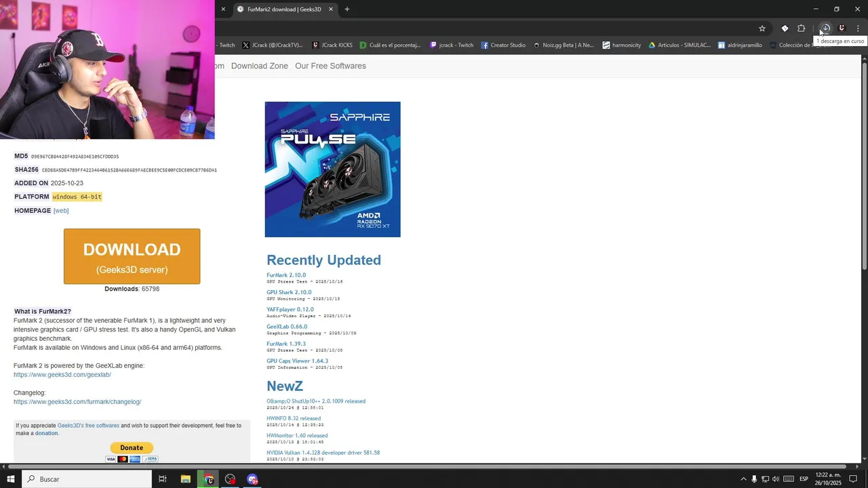Open HWMonitor 1.60 released news
Screen dimensions: 868x488
point(297,436)
